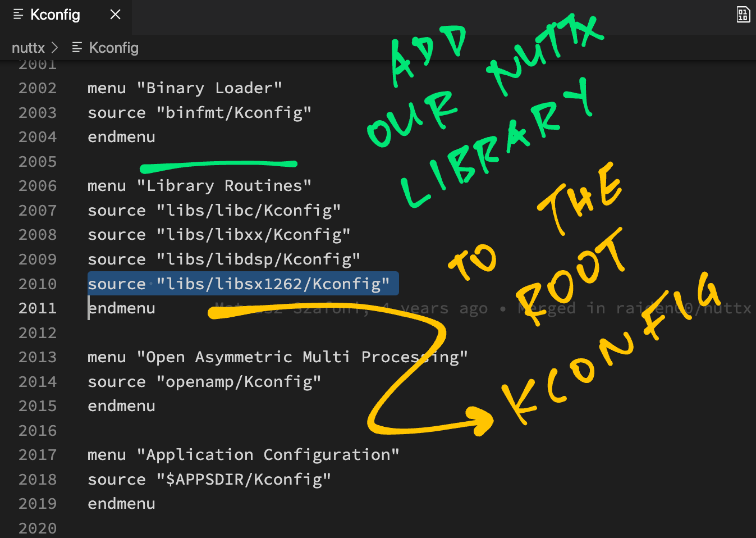
Task: Click line number 2017 in the gutter
Action: point(38,455)
